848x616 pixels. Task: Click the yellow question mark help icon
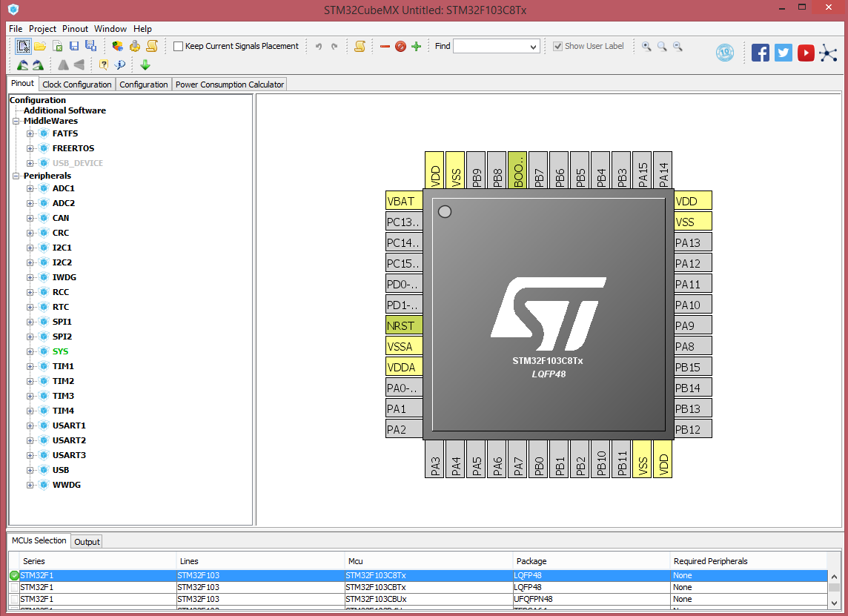103,65
